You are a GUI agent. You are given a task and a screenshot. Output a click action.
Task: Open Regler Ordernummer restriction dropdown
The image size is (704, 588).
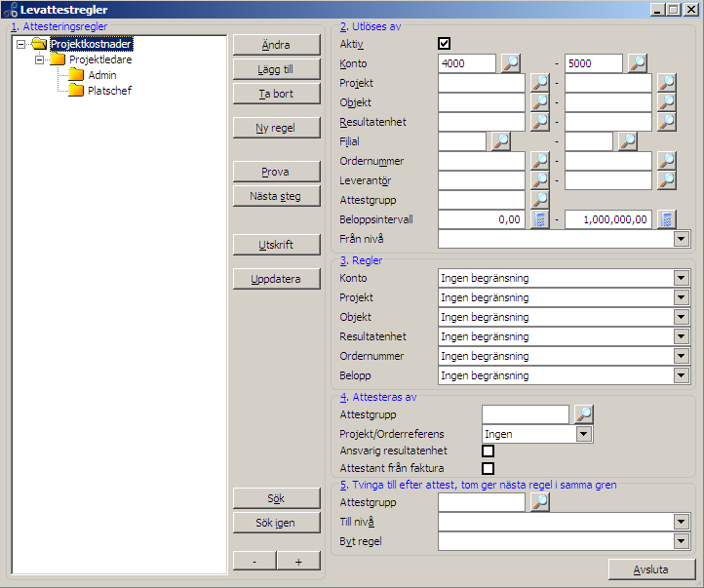click(x=682, y=356)
